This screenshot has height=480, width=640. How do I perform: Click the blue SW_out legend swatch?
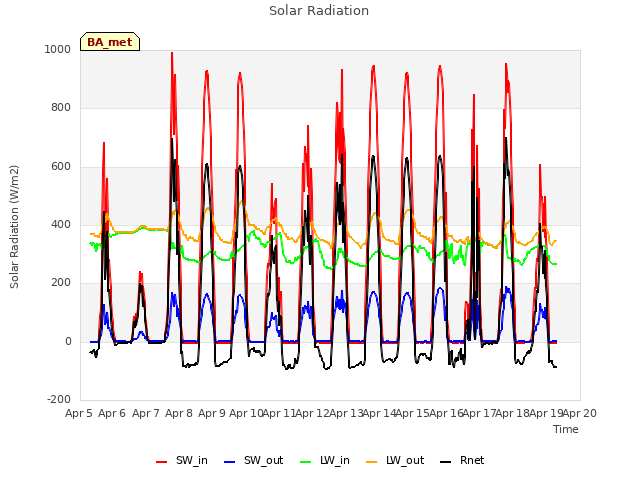(x=230, y=462)
